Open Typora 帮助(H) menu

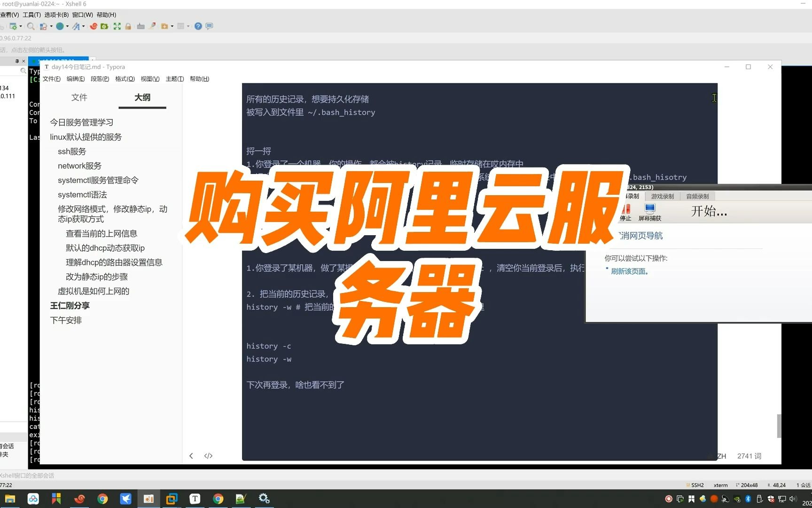click(199, 79)
